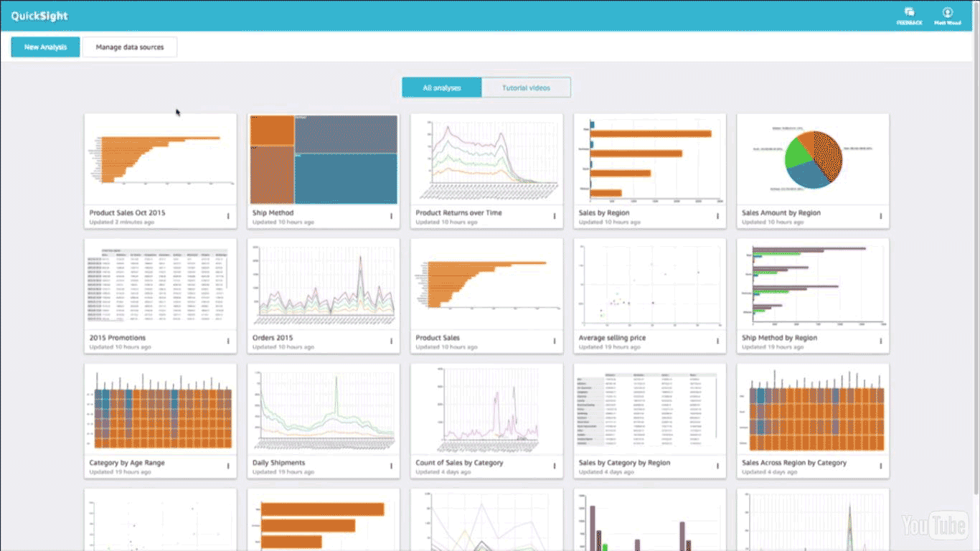Open options menu for 2015 Promotions
This screenshot has height=551, width=980.
tap(228, 341)
